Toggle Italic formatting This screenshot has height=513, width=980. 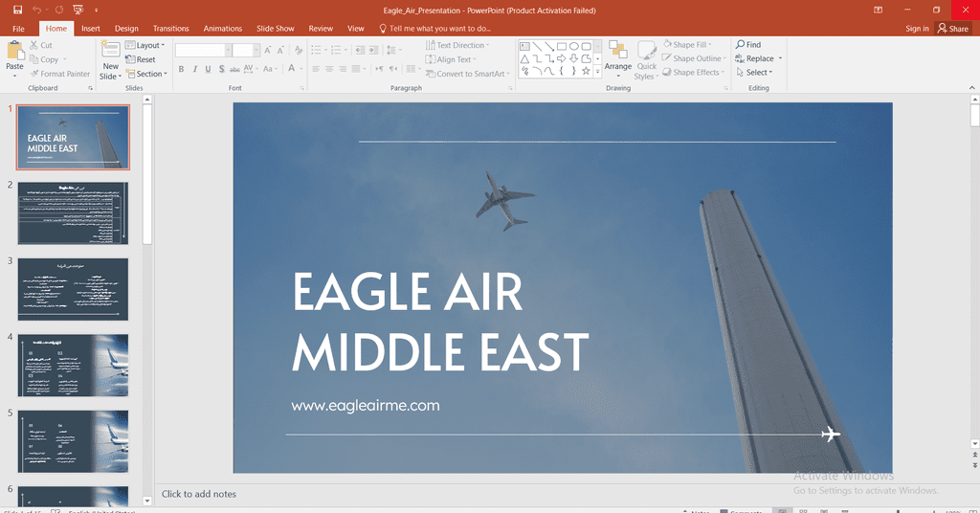[x=194, y=69]
